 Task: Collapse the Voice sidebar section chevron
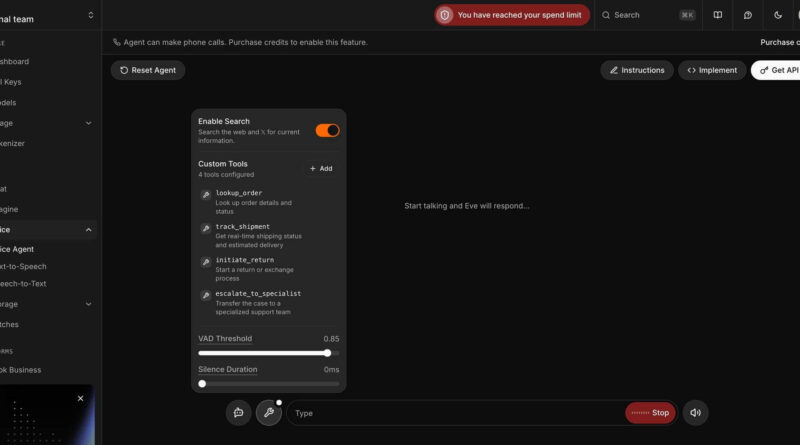coord(88,230)
